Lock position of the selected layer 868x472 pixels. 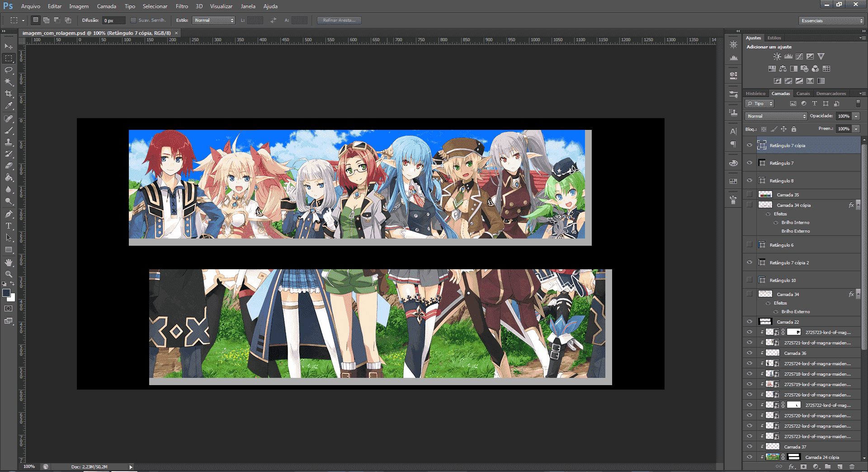click(x=783, y=129)
